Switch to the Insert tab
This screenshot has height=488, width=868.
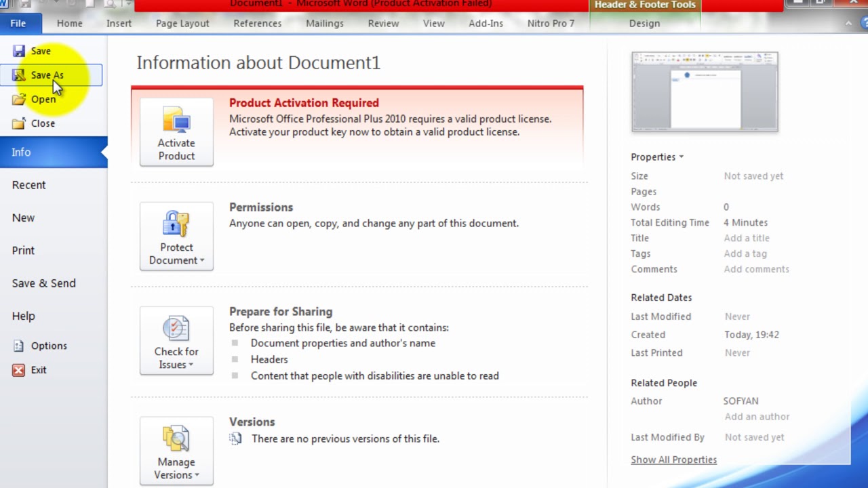(119, 23)
